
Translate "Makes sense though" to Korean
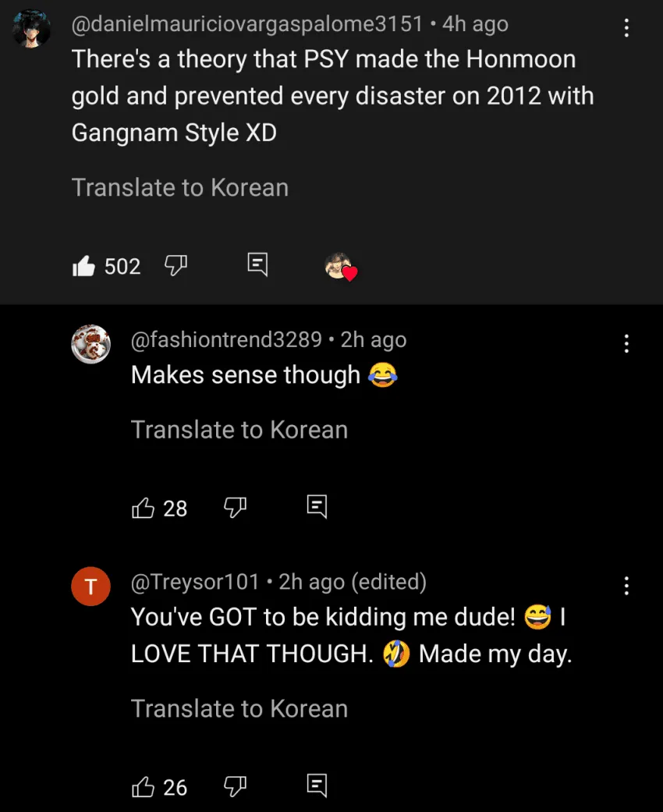point(239,430)
